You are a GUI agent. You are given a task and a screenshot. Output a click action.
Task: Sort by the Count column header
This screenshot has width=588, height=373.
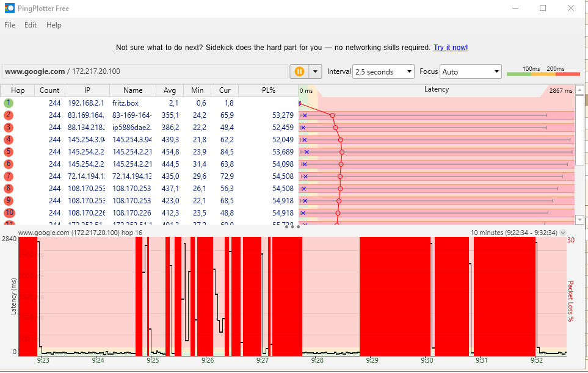(49, 90)
